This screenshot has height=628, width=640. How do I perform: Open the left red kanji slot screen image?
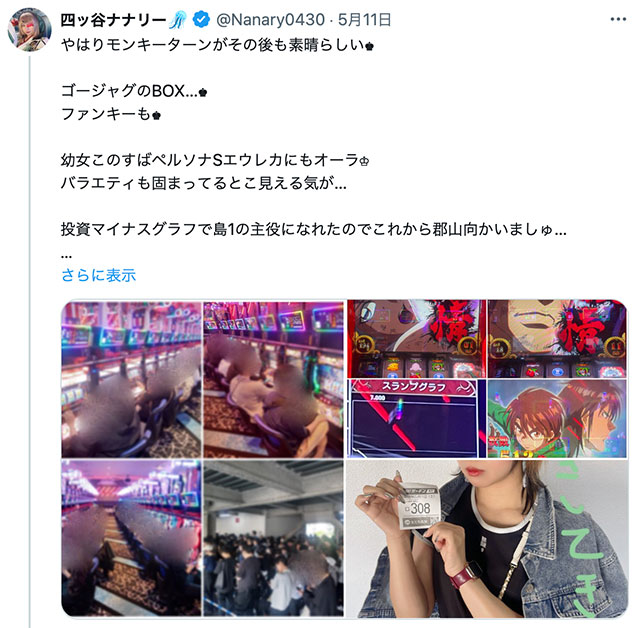416,339
